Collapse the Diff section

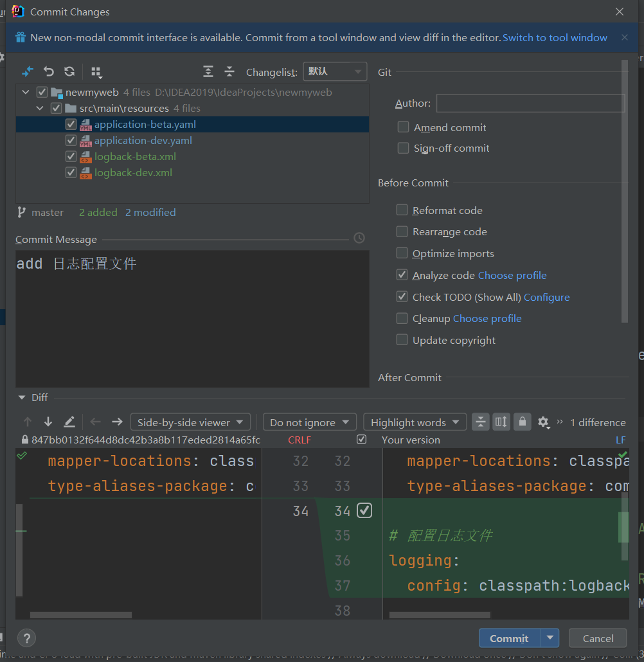[22, 397]
